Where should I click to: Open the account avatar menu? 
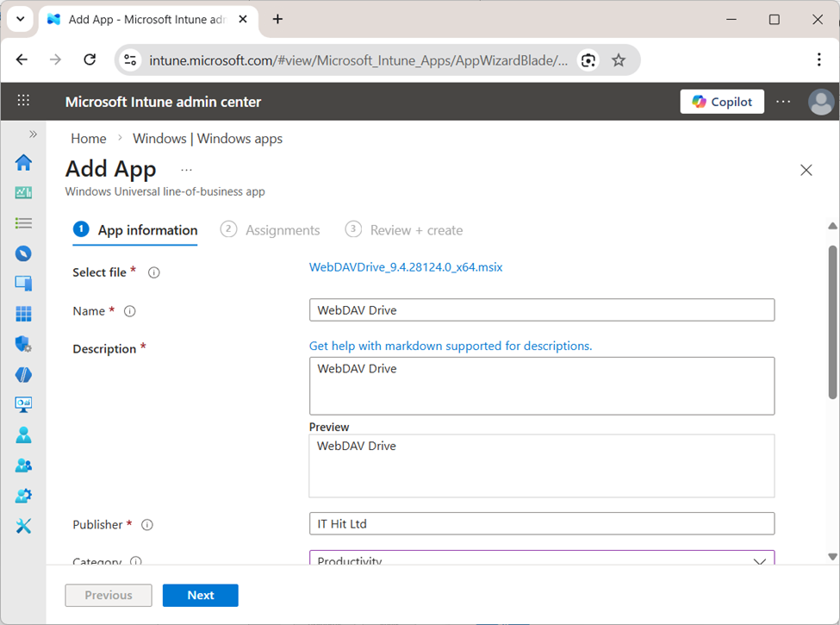click(821, 101)
